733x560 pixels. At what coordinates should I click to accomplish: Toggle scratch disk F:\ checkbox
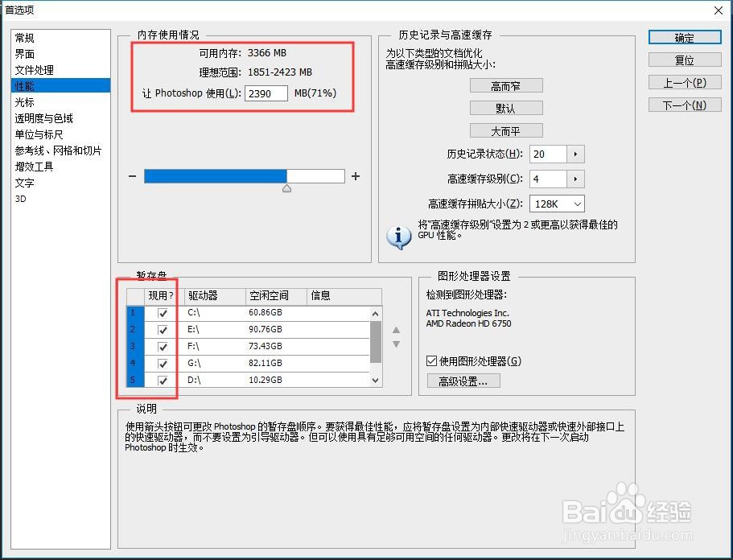click(163, 347)
